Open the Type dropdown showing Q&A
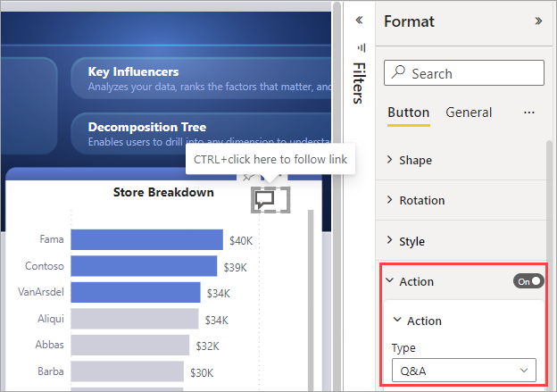The height and width of the screenshot is (392, 557). coord(464,371)
